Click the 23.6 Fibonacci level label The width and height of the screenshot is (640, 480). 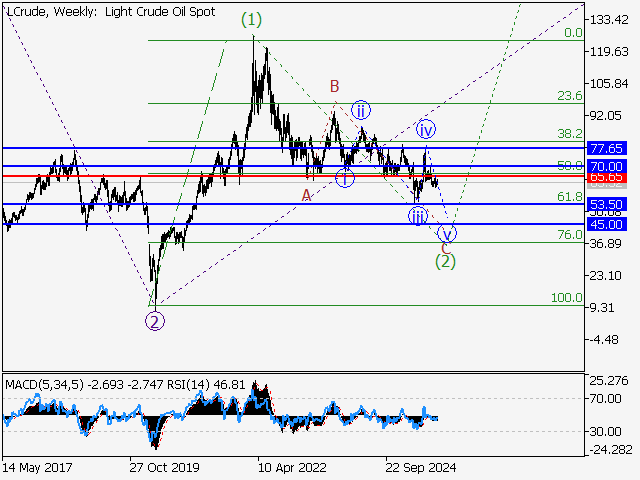coord(569,96)
